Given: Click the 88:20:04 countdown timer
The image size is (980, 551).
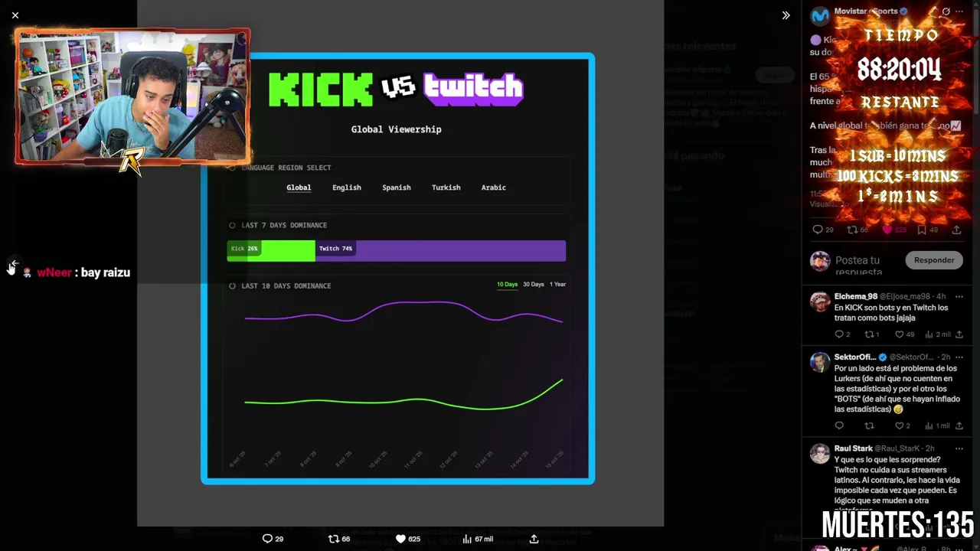Looking at the screenshot, I should [899, 70].
